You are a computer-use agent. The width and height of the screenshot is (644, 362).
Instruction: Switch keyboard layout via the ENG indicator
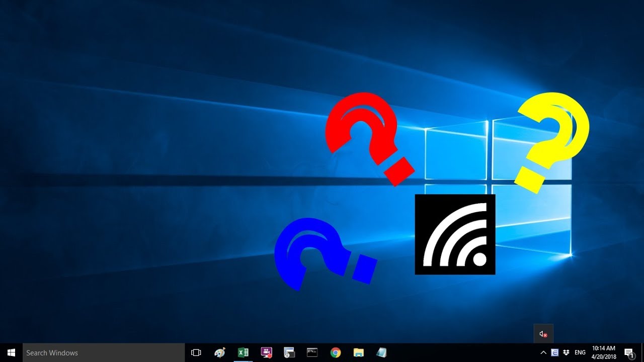580,352
